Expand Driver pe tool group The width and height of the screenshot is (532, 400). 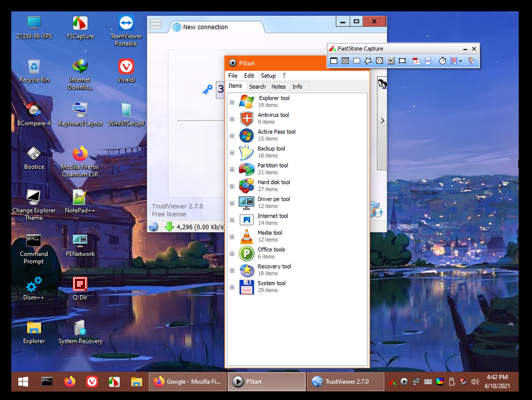[232, 203]
